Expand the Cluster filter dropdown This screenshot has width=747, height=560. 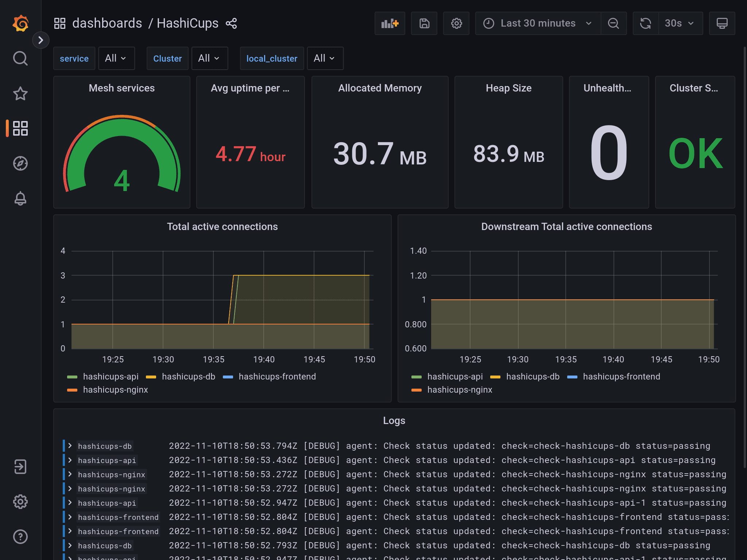point(208,58)
